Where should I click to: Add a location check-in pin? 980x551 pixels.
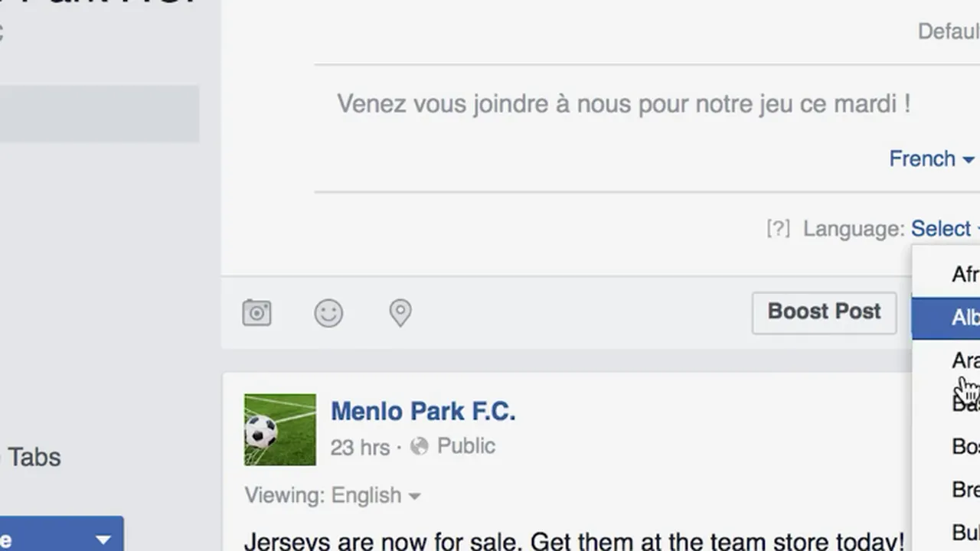[400, 312]
